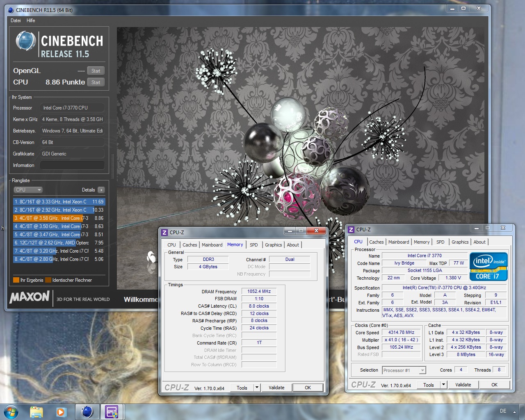Click Validate in CPU-Z Memory window

(276, 388)
